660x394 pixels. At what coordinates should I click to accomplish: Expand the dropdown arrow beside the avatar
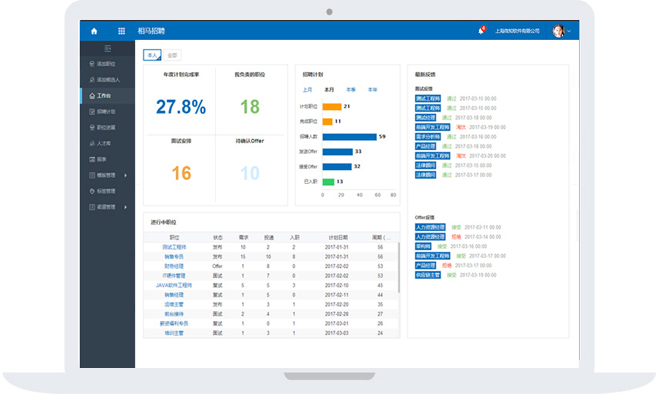tap(569, 31)
